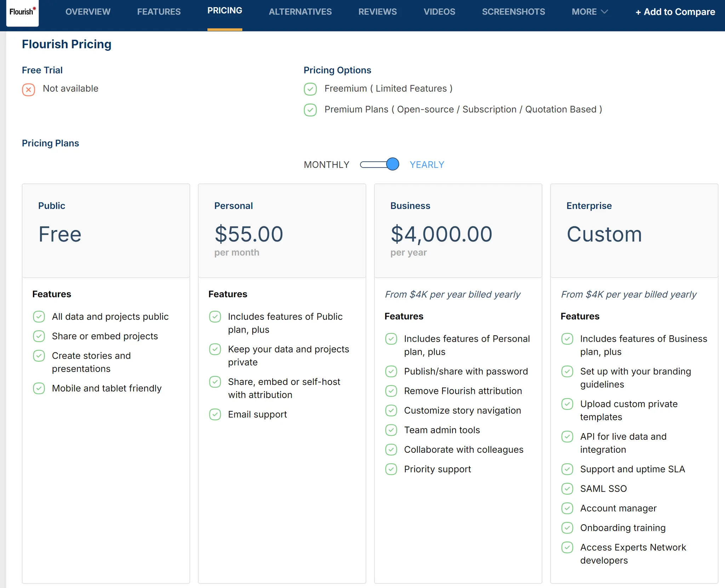Click check icon beside Priority support
Image resolution: width=725 pixels, height=588 pixels.
pyautogui.click(x=391, y=469)
